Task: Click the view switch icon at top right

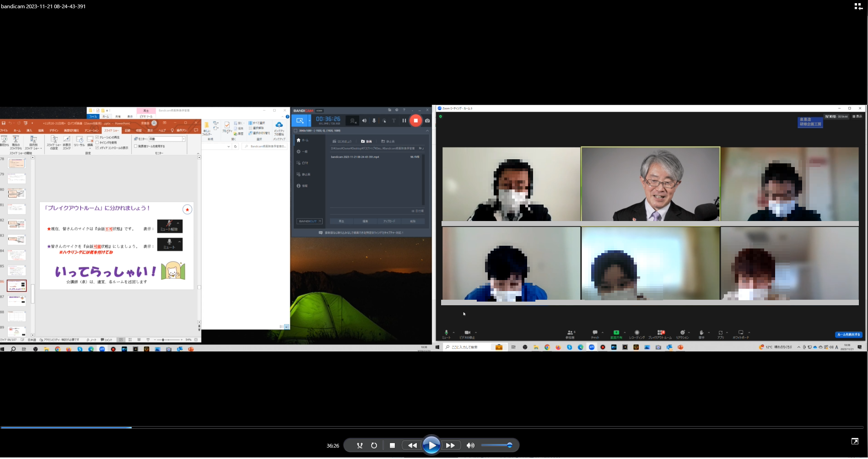Action: click(858, 6)
